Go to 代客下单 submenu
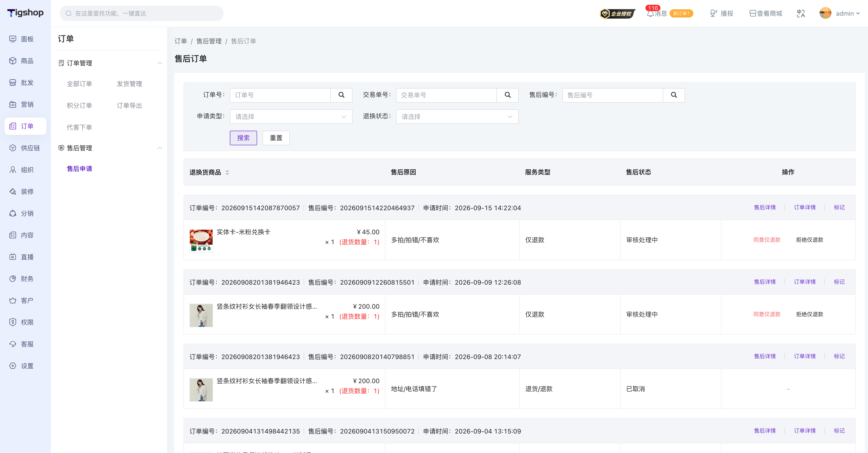This screenshot has width=868, height=453. 79,127
